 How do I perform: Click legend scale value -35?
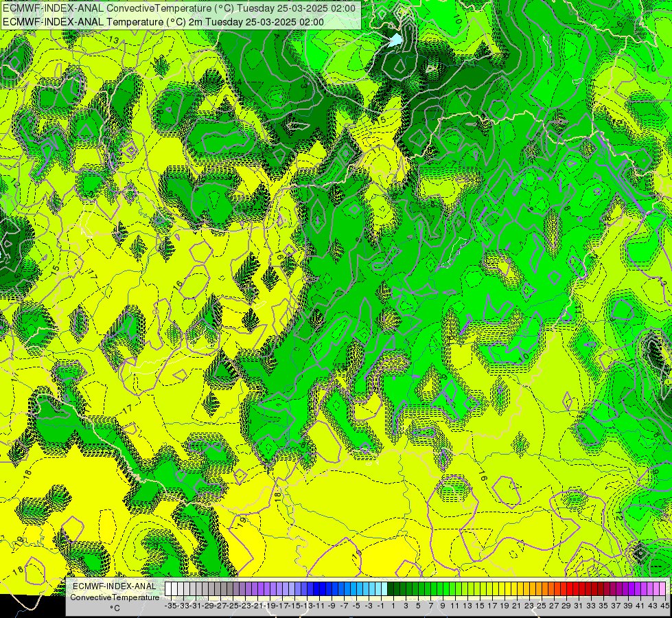170,606
